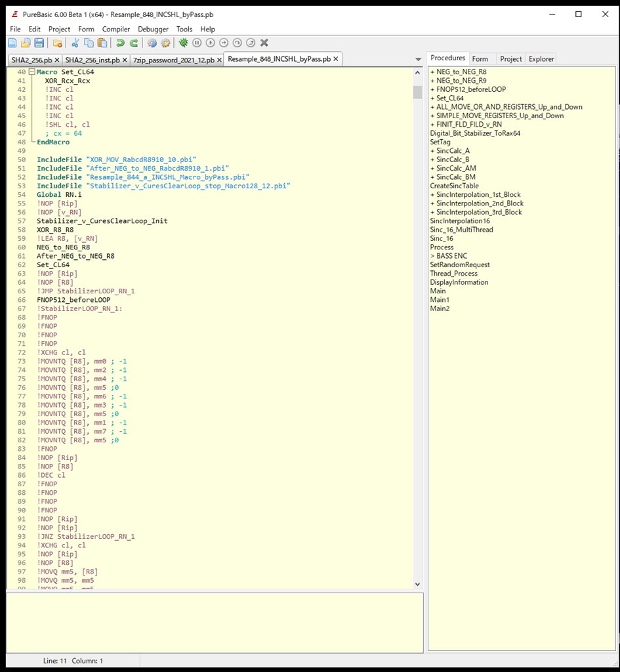The image size is (620, 672).
Task: Click the debugger Step Over icon
Action: point(238,43)
